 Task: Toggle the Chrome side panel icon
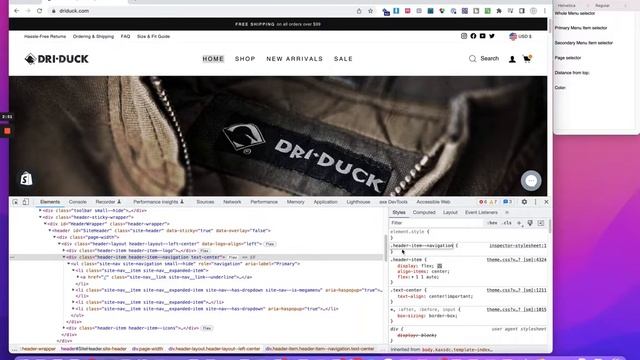tap(522, 11)
